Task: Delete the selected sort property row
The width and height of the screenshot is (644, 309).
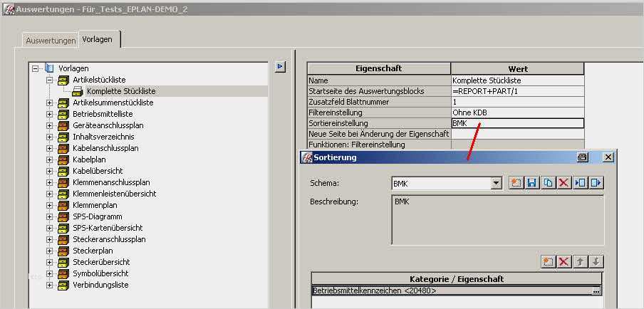Action: tap(564, 261)
